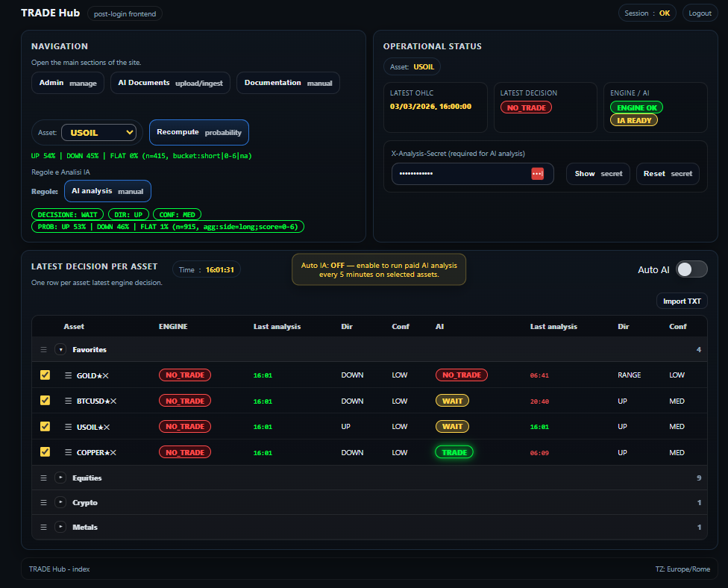Open the Admin manage section
The height and width of the screenshot is (588, 728).
pos(67,83)
